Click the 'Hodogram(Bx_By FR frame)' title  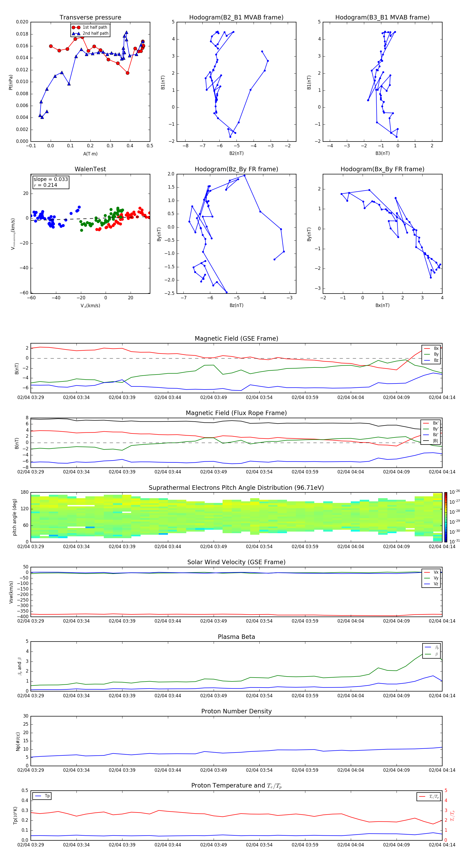click(382, 169)
